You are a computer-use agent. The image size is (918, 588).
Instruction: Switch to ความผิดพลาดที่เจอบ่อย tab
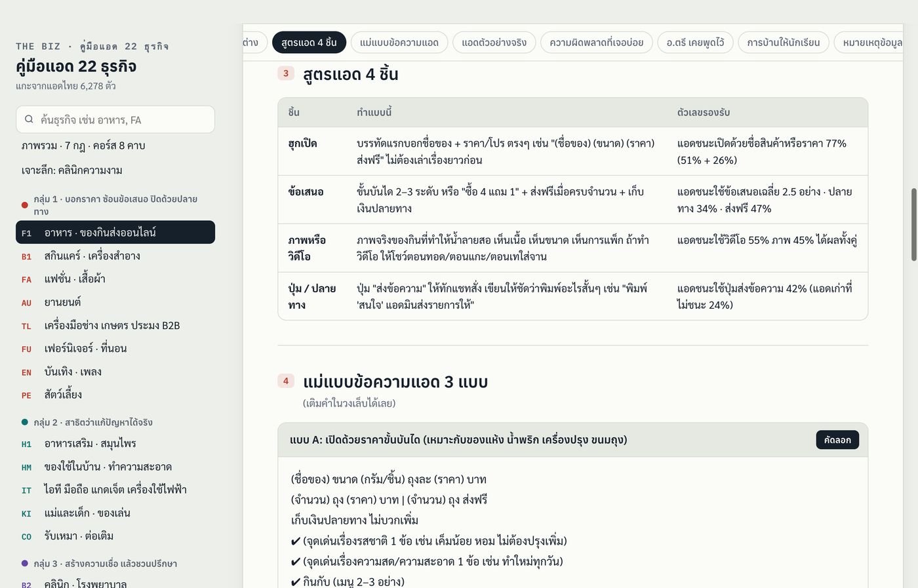pyautogui.click(x=597, y=43)
